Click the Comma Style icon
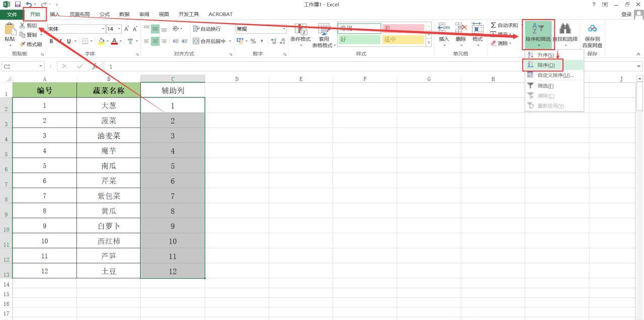The width and height of the screenshot is (644, 320). 262,41
